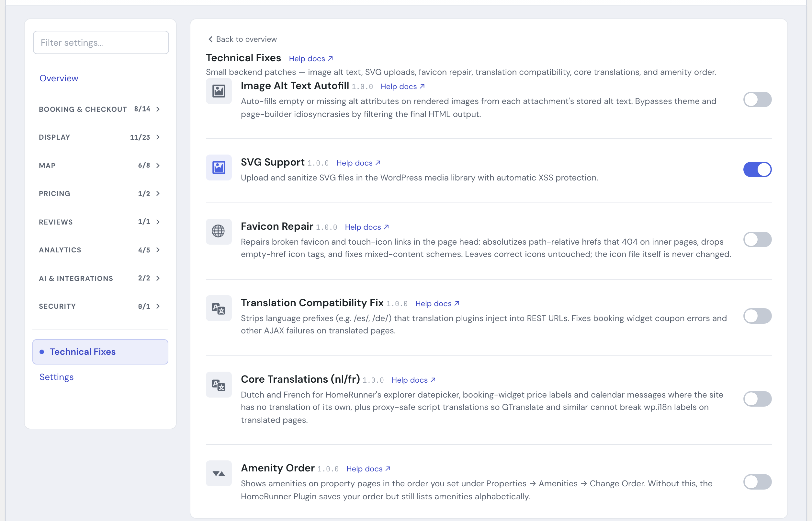Click the Favicon Repair globe icon
Screen dimensions: 812x521
[x=219, y=231]
